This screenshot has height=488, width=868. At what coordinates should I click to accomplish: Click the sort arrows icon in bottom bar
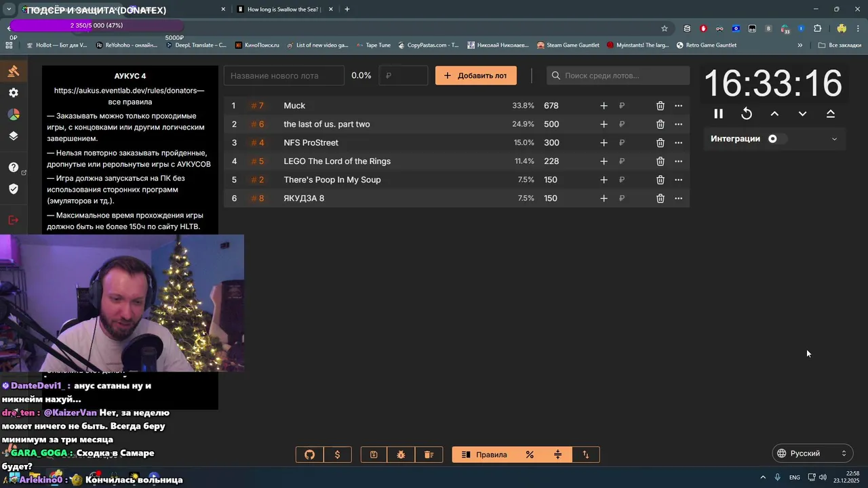click(x=586, y=455)
